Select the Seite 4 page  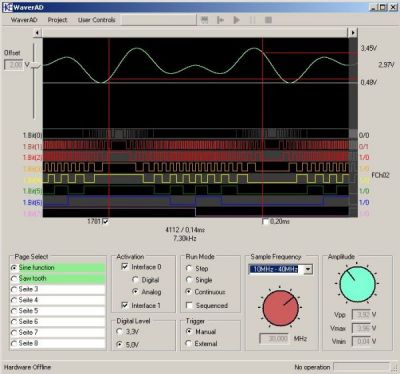coord(58,300)
